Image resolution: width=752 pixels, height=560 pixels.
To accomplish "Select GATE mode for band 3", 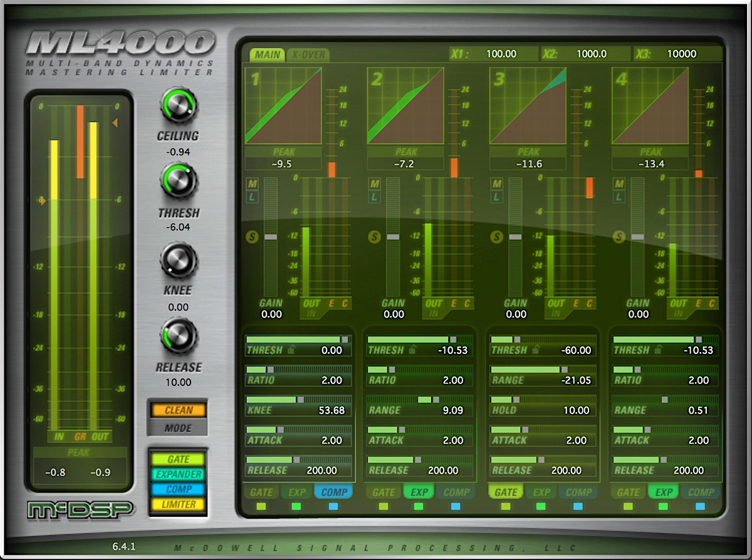I will 506,492.
